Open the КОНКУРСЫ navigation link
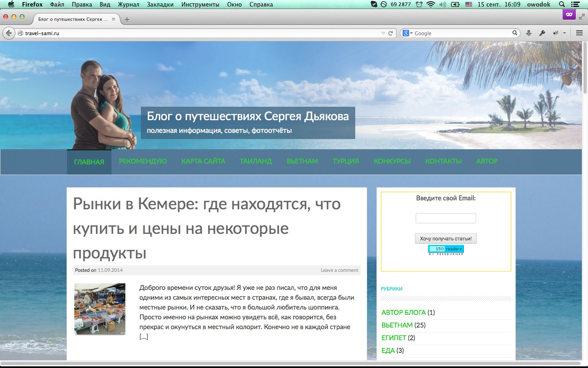588x368 pixels. 392,161
